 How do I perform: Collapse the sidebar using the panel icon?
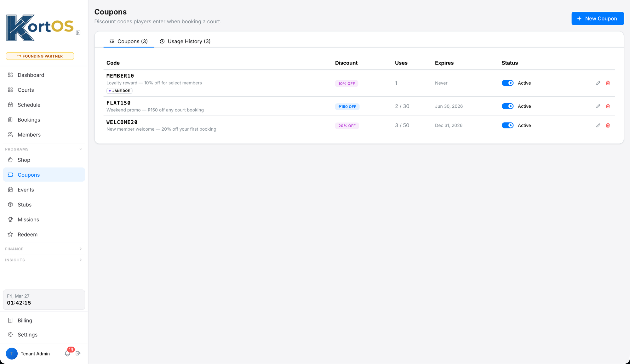78,33
